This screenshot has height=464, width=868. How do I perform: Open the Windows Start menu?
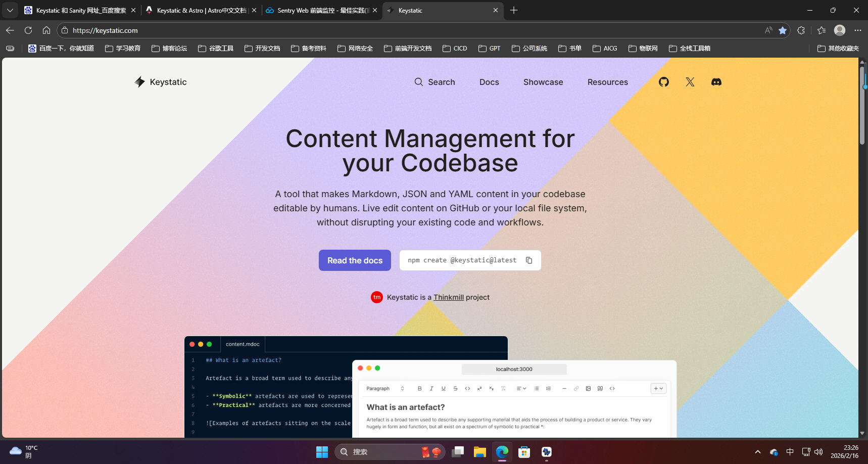click(322, 452)
